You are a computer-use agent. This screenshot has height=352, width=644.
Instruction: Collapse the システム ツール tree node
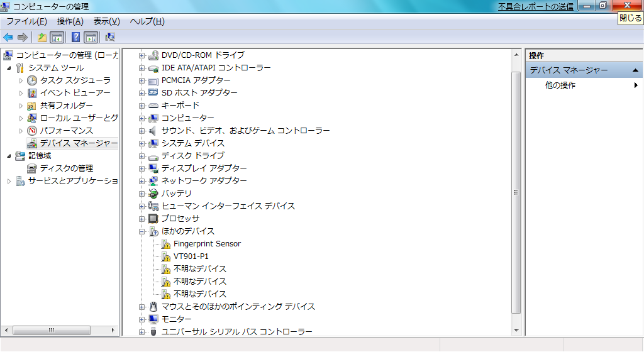point(9,68)
